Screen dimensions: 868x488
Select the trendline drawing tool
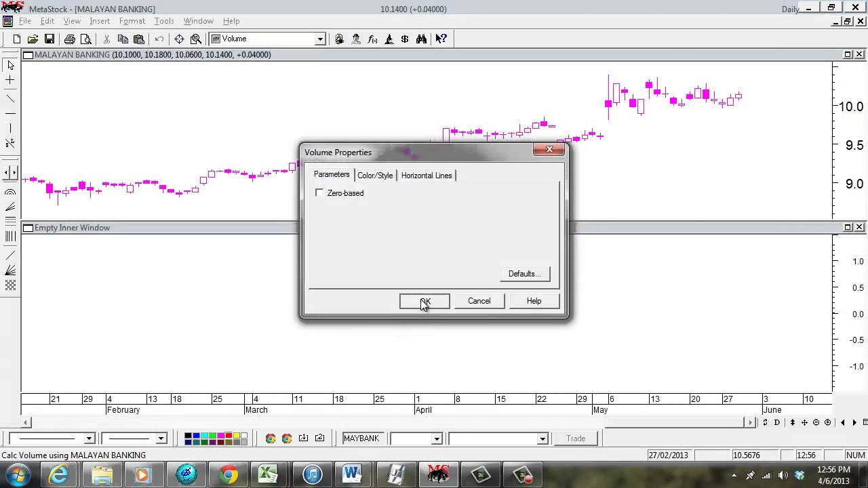(10, 98)
